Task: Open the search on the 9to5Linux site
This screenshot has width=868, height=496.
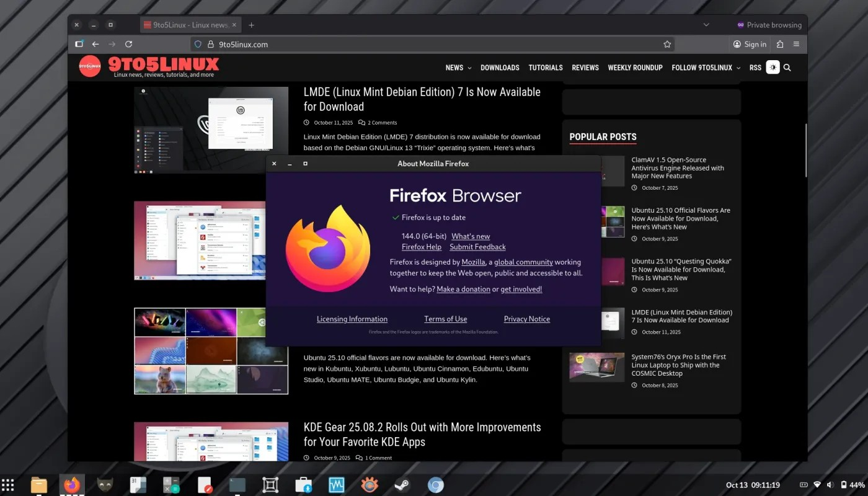Action: point(787,68)
